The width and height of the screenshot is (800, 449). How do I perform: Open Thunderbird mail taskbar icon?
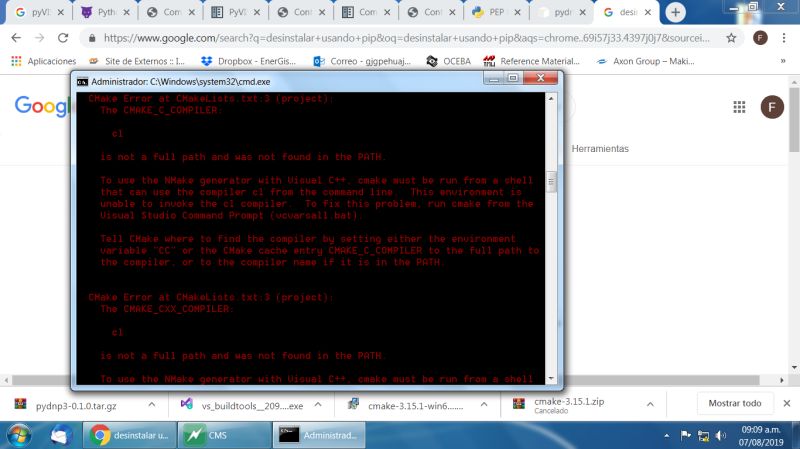point(60,435)
